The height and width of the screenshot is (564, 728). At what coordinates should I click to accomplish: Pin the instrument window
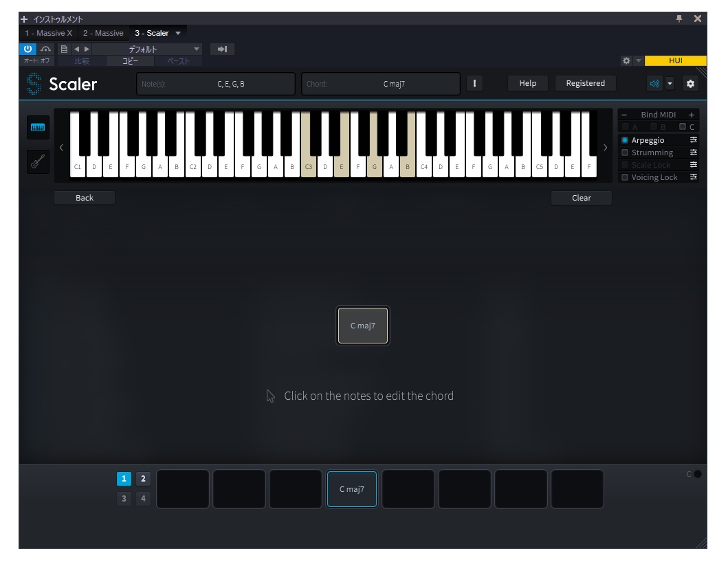(679, 19)
